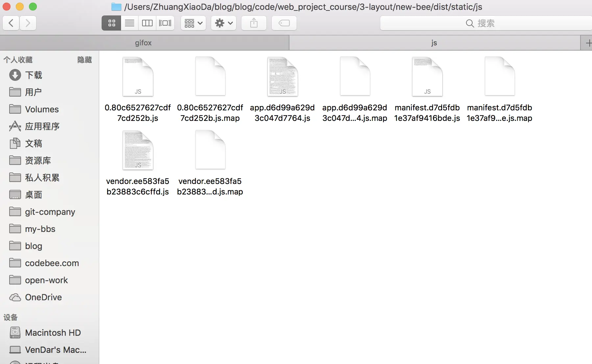592x364 pixels.
Task: Select the manifest.d7d5fdb1e37af9416bde.js file icon
Action: (427, 77)
